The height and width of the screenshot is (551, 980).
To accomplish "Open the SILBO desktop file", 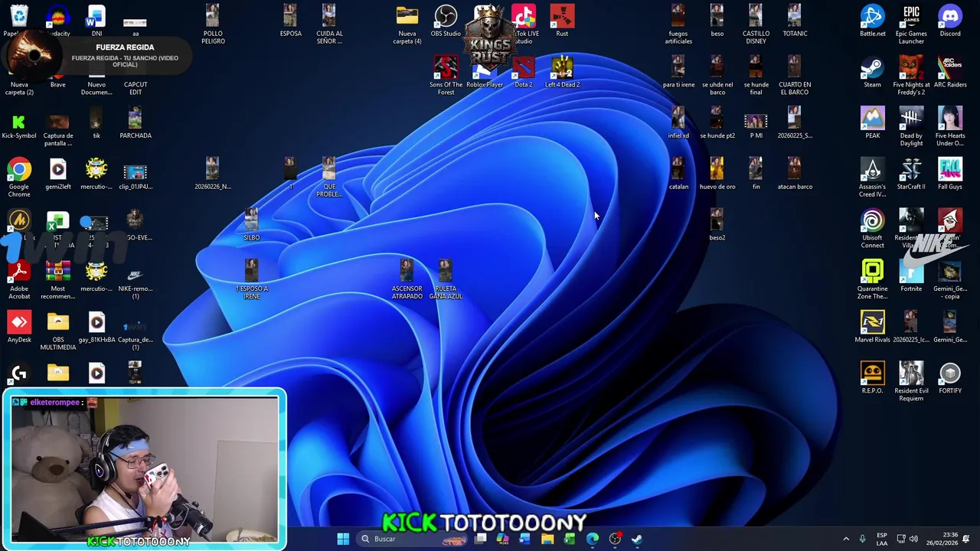I will point(251,225).
